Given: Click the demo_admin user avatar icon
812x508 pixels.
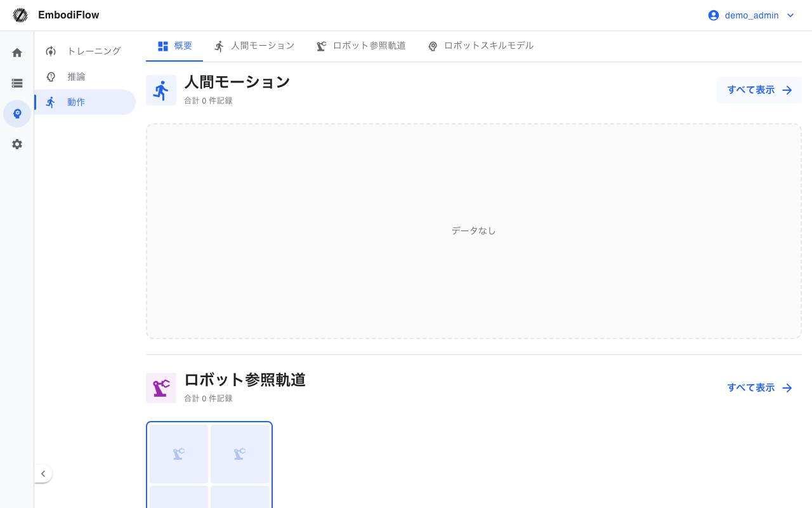Looking at the screenshot, I should click(x=714, y=15).
